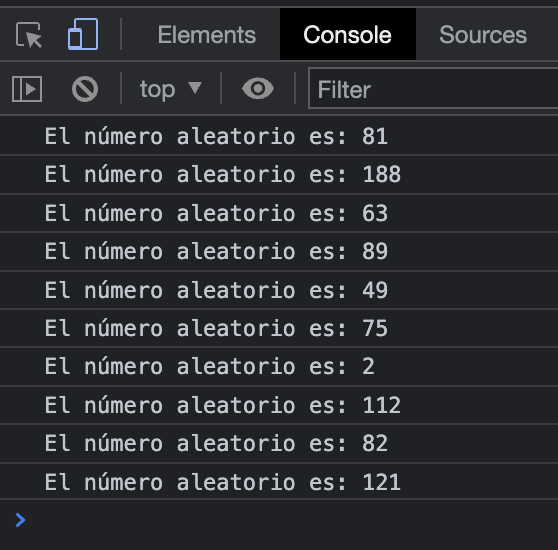Image resolution: width=558 pixels, height=550 pixels.
Task: Switch to the Elements tab
Action: 207,35
